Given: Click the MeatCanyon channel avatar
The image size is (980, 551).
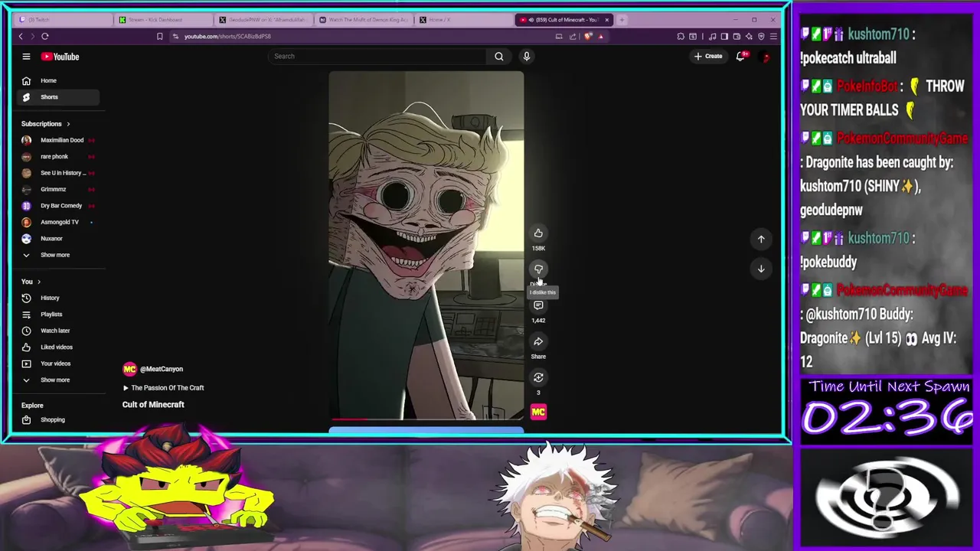Looking at the screenshot, I should click(x=129, y=369).
